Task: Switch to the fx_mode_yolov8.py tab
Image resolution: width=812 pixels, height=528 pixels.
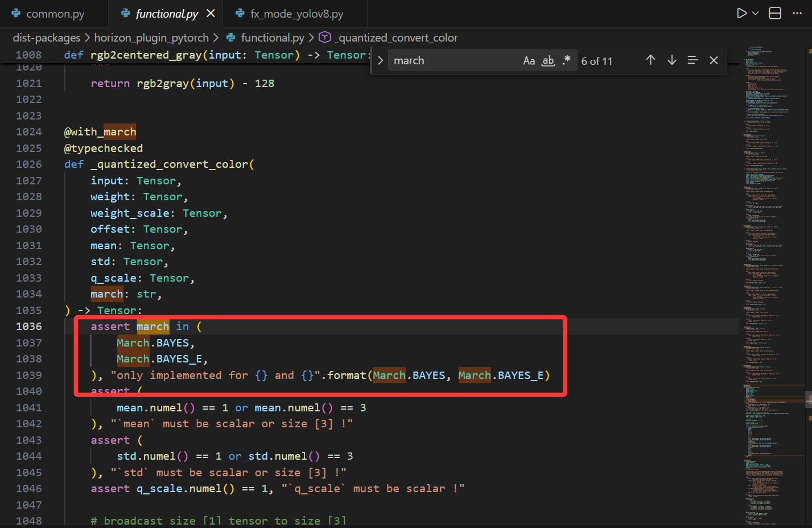Action: point(296,14)
